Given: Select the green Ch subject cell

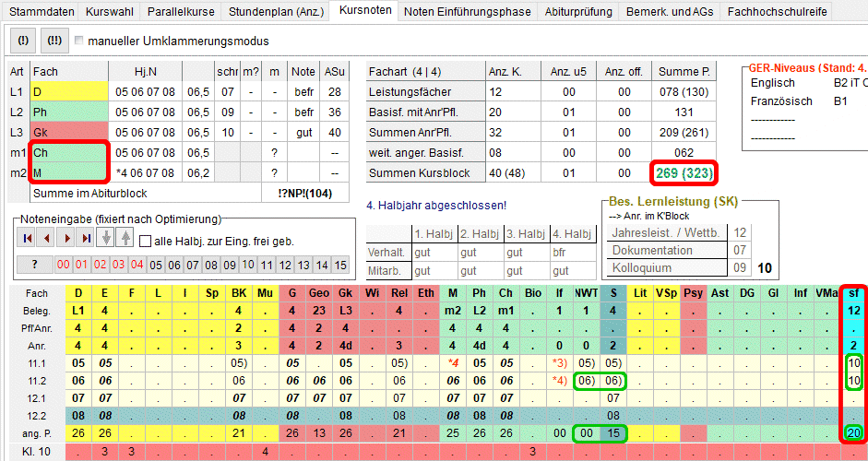Looking at the screenshot, I should [69, 152].
